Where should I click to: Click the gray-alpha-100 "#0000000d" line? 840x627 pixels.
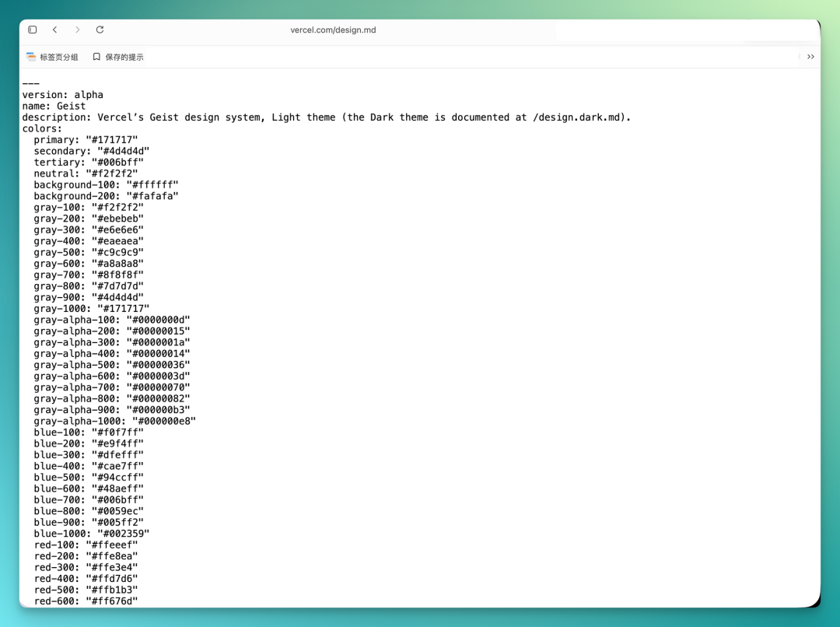pyautogui.click(x=112, y=320)
